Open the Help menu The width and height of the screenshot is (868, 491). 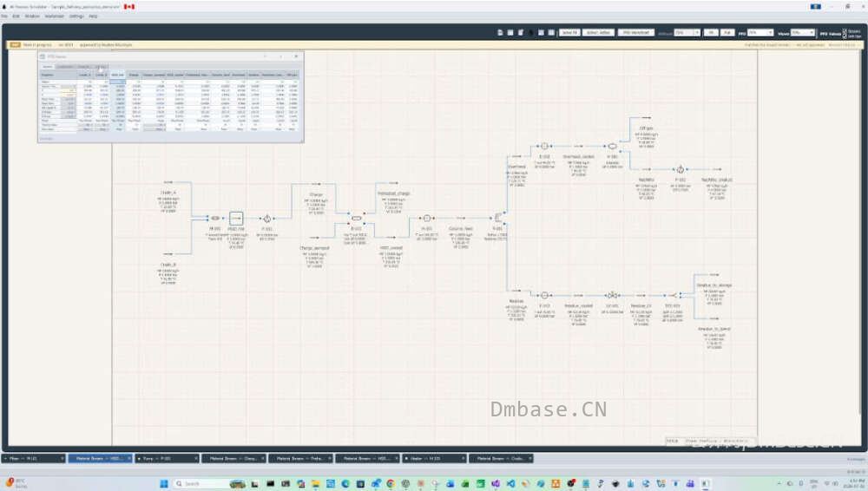pos(93,16)
